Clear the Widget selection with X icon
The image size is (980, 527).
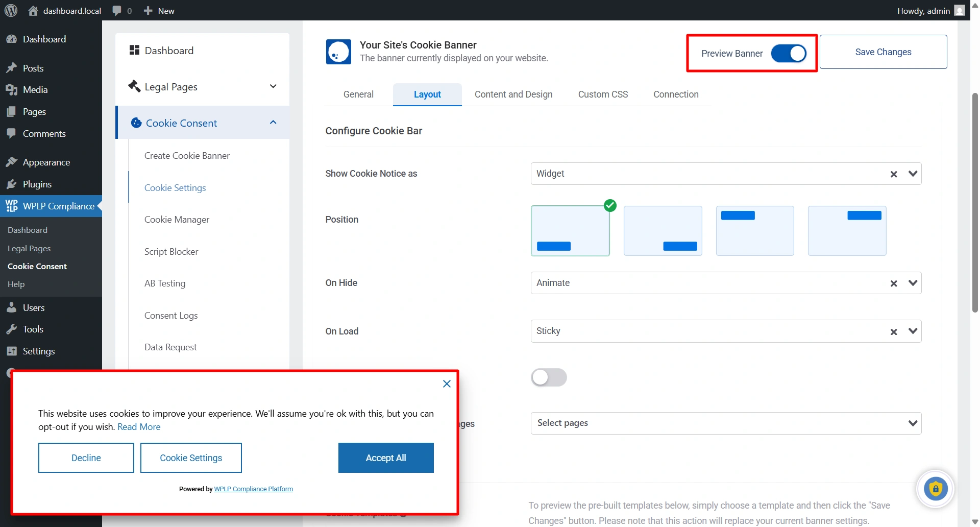click(x=894, y=174)
